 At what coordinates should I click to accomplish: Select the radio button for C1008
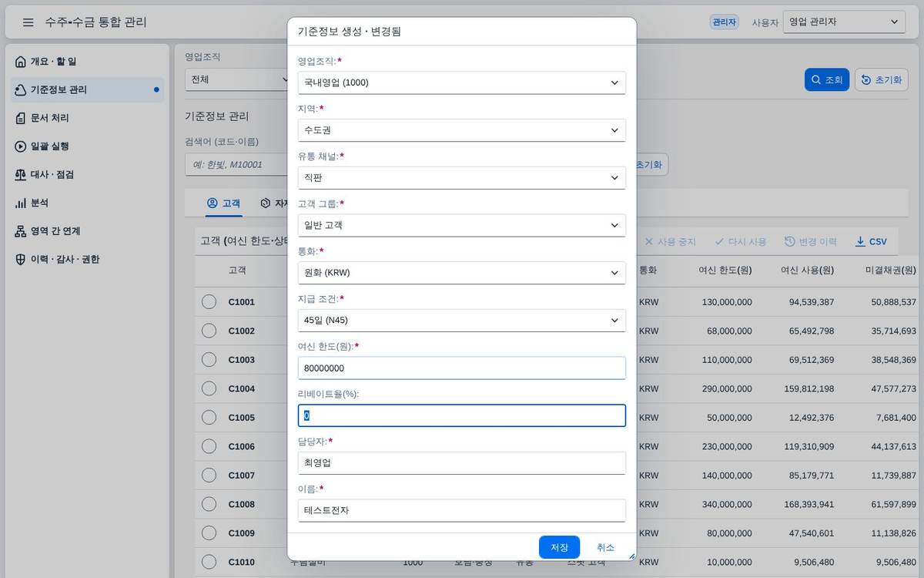209,504
